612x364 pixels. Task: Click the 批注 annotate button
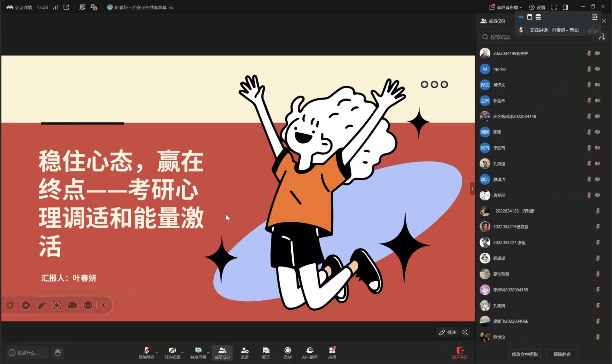[x=447, y=332]
